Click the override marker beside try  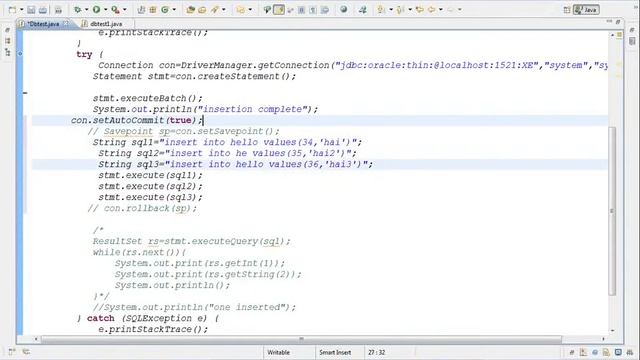(x=20, y=53)
